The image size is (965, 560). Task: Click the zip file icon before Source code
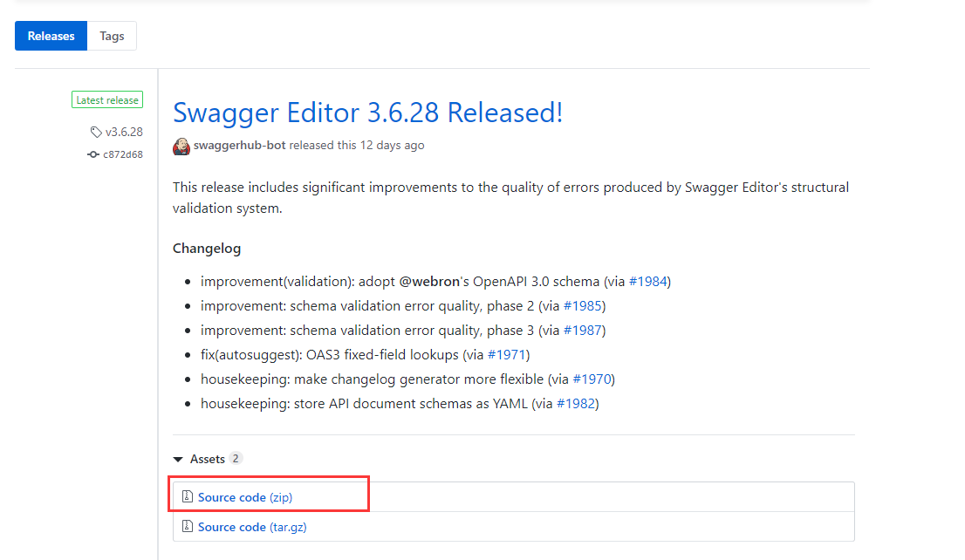[188, 495]
